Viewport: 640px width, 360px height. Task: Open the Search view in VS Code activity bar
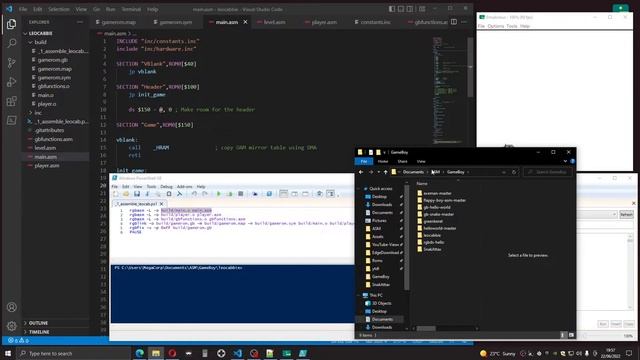coord(11,43)
